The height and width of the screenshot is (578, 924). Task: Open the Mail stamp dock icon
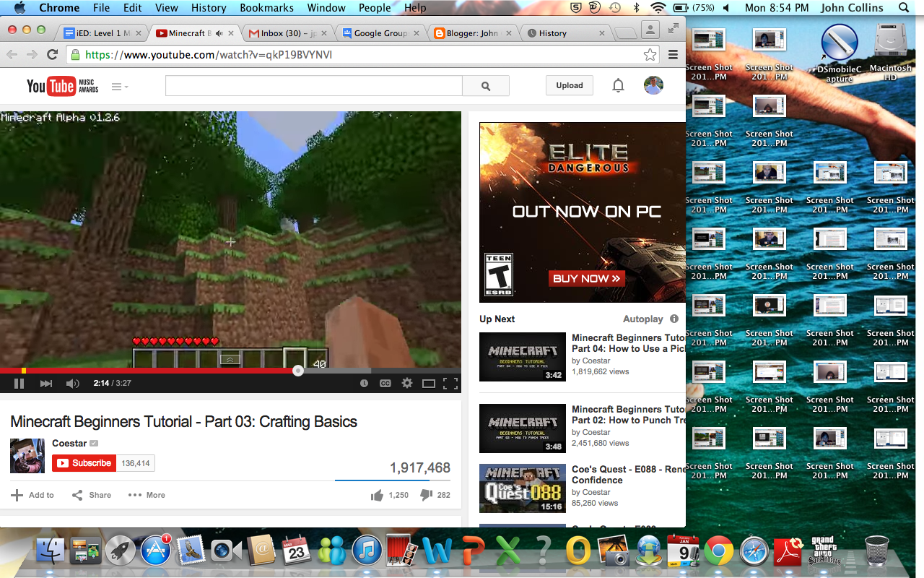tap(191, 552)
